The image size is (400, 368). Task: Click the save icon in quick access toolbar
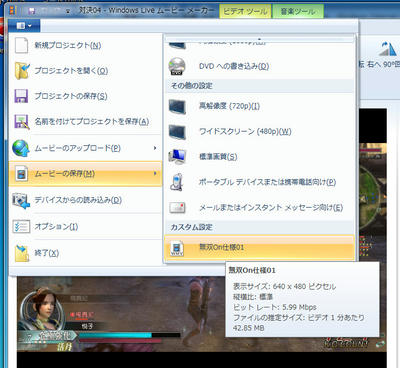click(32, 11)
